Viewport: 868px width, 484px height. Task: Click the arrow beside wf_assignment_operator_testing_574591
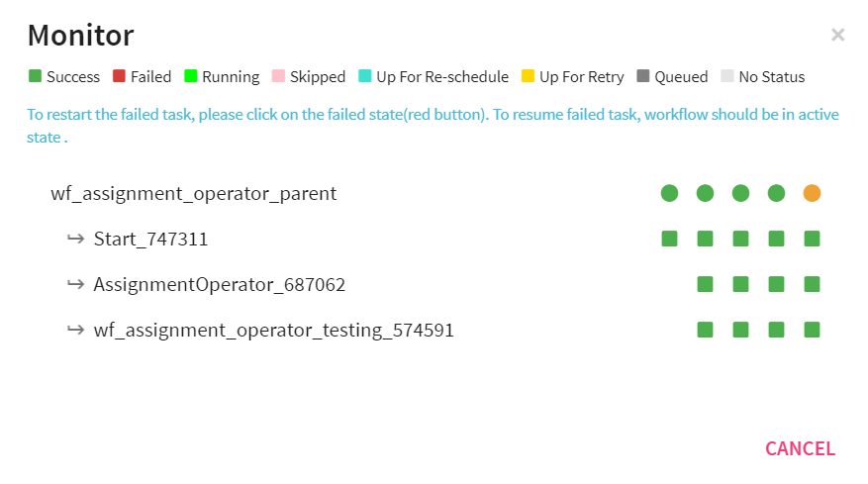[75, 330]
